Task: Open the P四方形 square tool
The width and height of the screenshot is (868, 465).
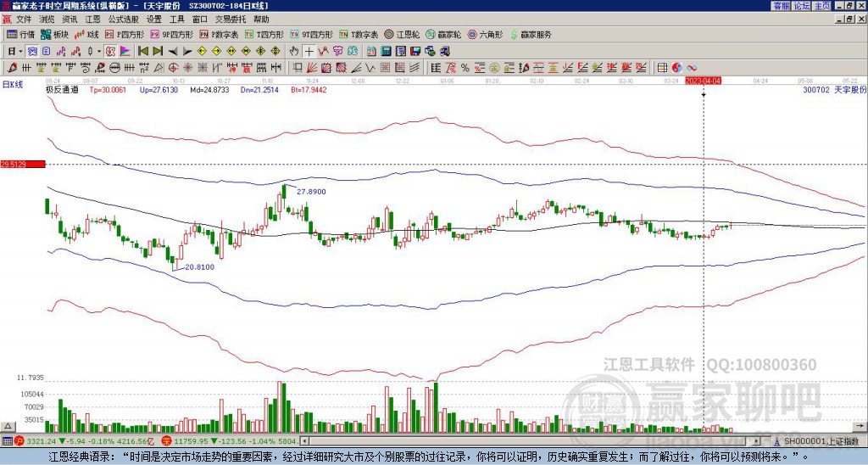Action: tap(125, 34)
